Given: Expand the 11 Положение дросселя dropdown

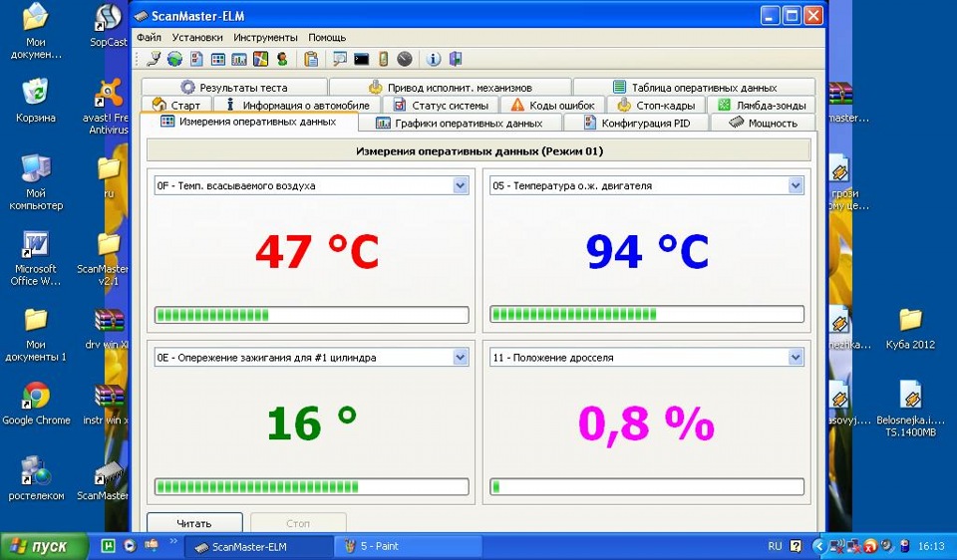Looking at the screenshot, I should click(x=796, y=358).
